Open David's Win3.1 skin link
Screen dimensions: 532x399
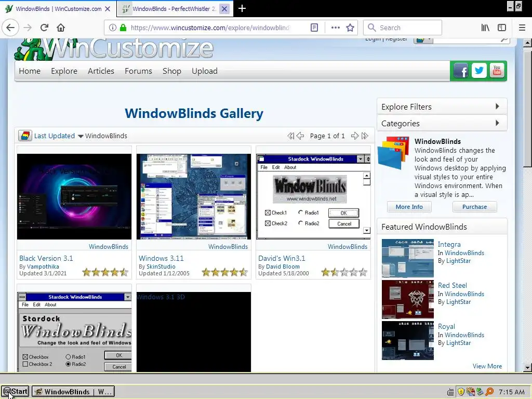click(282, 258)
